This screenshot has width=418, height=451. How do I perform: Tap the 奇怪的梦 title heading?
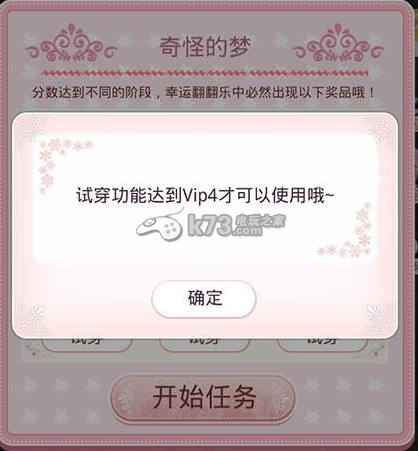pyautogui.click(x=205, y=46)
